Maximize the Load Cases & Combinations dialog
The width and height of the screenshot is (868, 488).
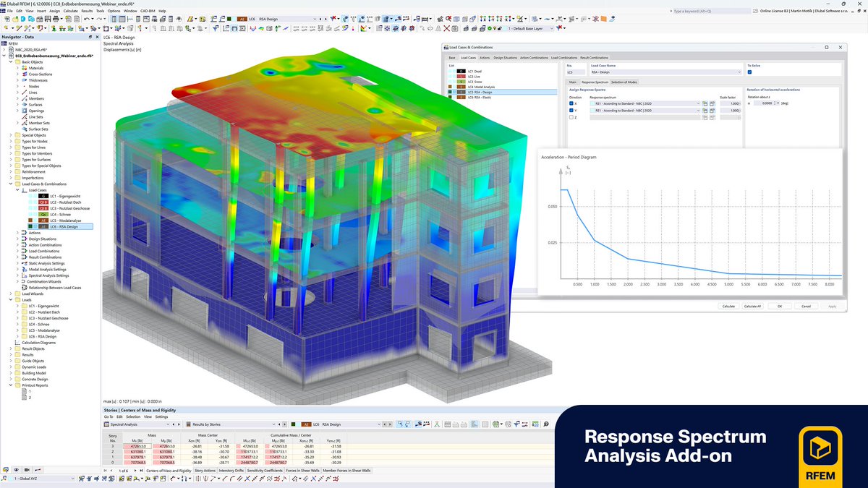click(x=827, y=47)
